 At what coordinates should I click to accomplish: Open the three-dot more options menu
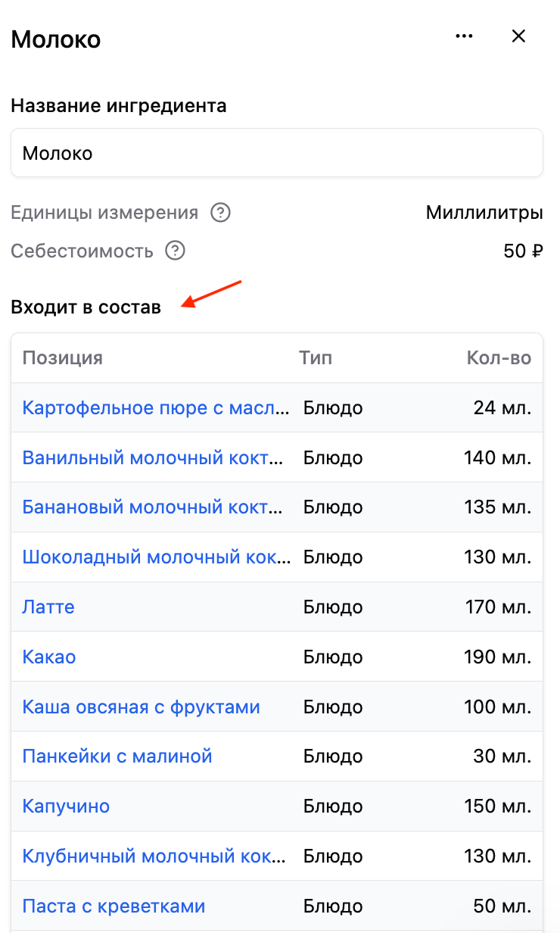click(x=464, y=36)
